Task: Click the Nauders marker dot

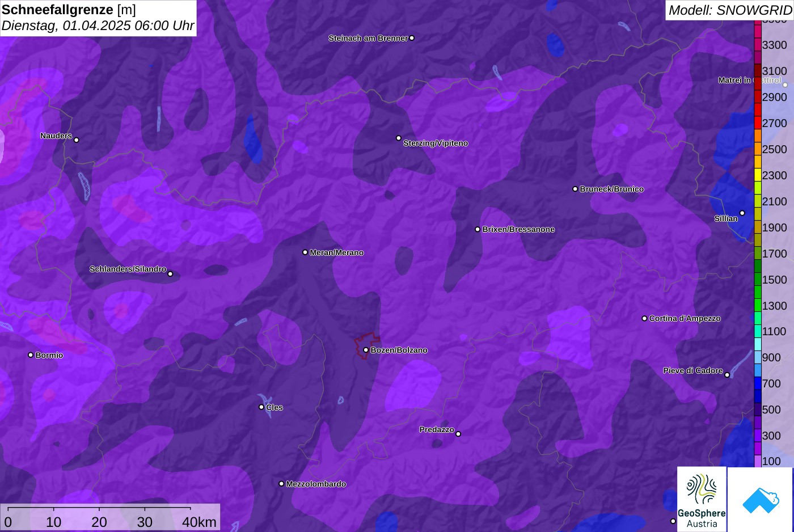Action: point(77,140)
